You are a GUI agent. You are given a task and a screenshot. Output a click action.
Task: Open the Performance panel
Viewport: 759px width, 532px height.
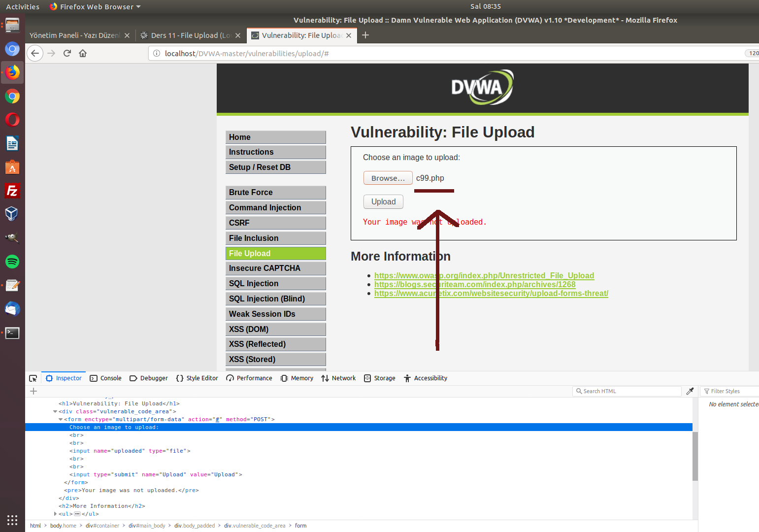(249, 378)
